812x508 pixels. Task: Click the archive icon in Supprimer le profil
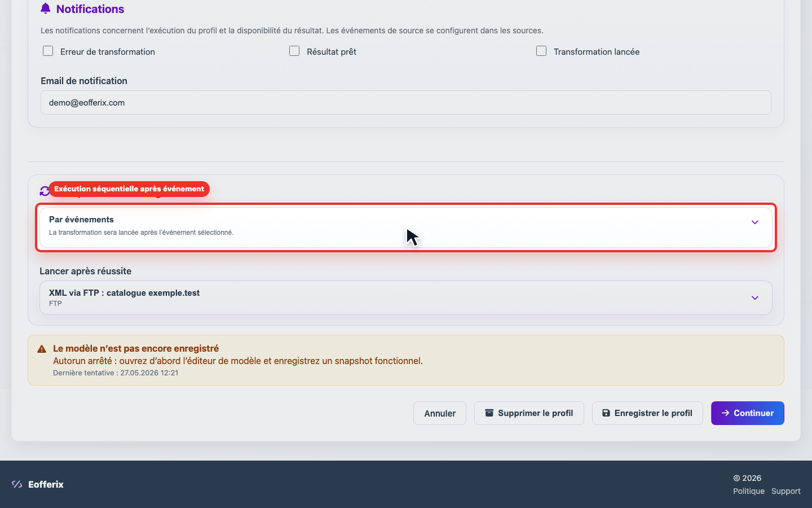coord(489,413)
